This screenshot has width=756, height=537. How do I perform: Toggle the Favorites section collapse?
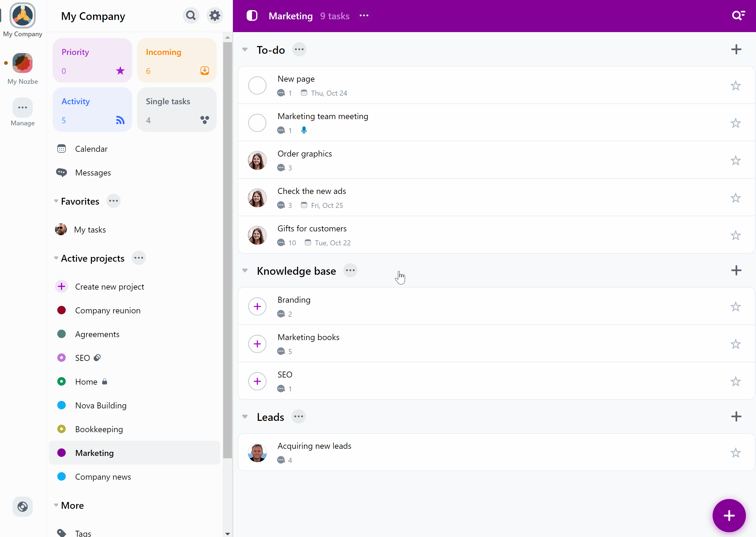[x=56, y=201]
